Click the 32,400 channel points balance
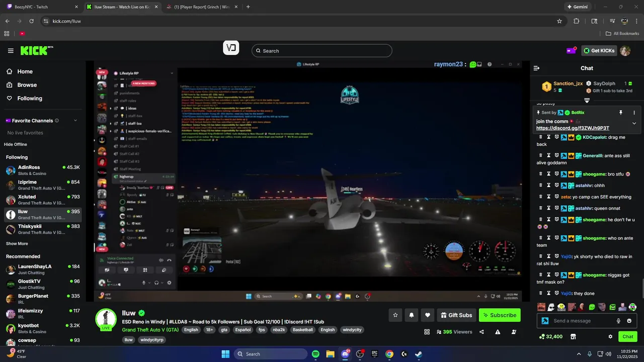Image resolution: width=644 pixels, height=362 pixels. [550, 336]
